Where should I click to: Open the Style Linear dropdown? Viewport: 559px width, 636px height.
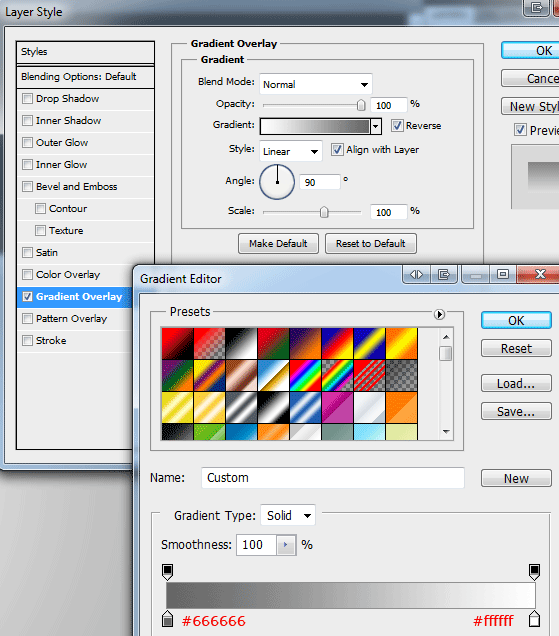tap(291, 151)
